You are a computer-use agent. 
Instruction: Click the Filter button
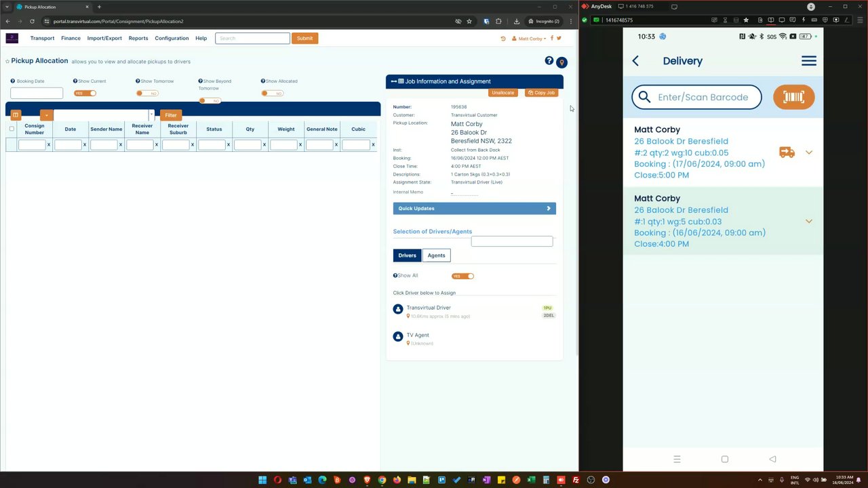(171, 115)
